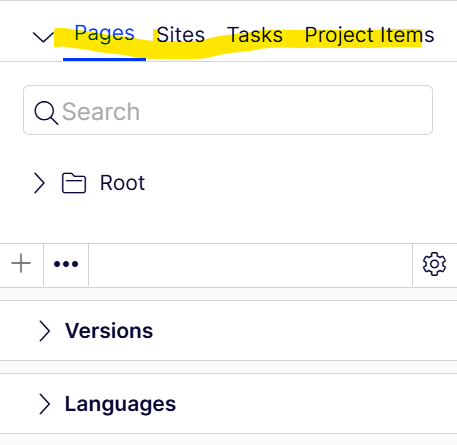Expand the Versions section chevron
457x445 pixels.
click(44, 331)
